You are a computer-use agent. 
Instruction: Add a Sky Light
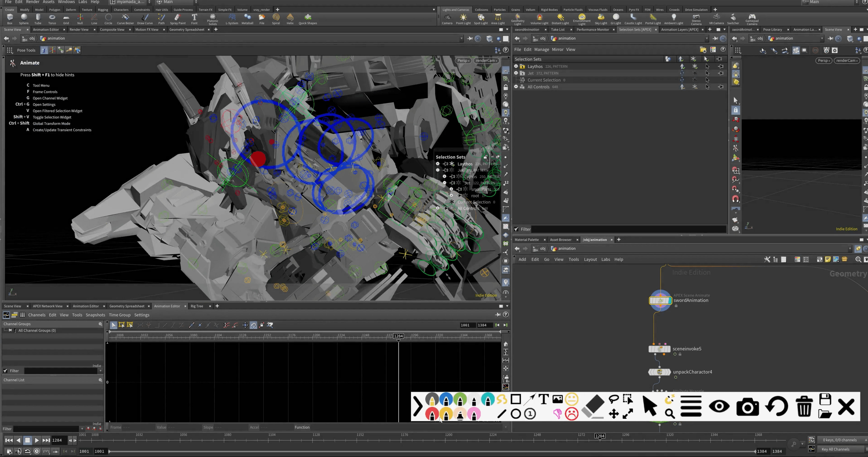(x=601, y=19)
